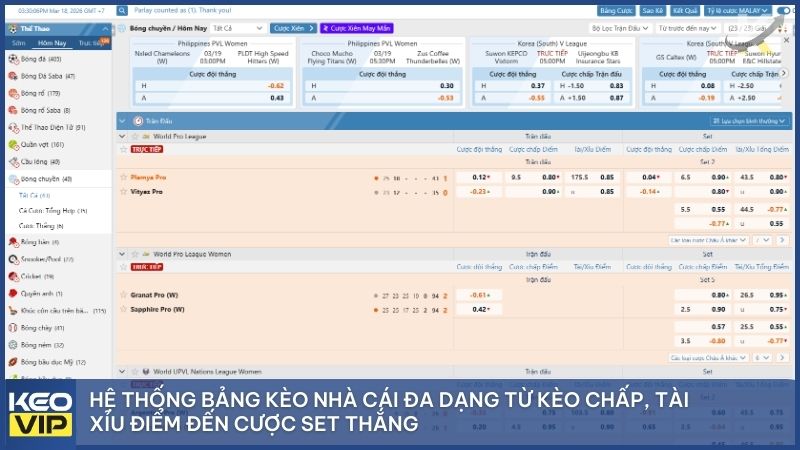The width and height of the screenshot is (800, 450).
Task: Open Bóng bàn table tennis category
Action: tap(41, 242)
